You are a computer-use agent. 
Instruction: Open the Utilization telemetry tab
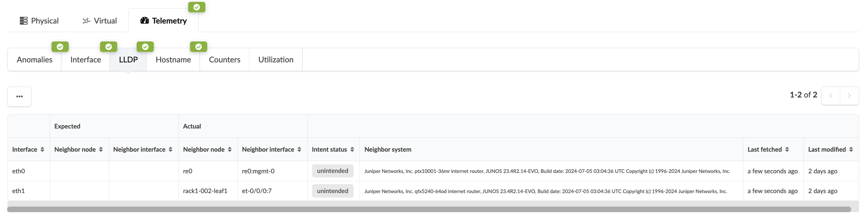[x=276, y=60]
